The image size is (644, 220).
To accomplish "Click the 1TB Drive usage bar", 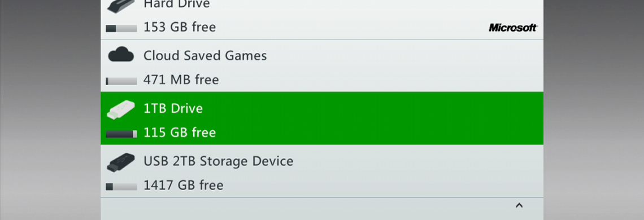I will 121,134.
